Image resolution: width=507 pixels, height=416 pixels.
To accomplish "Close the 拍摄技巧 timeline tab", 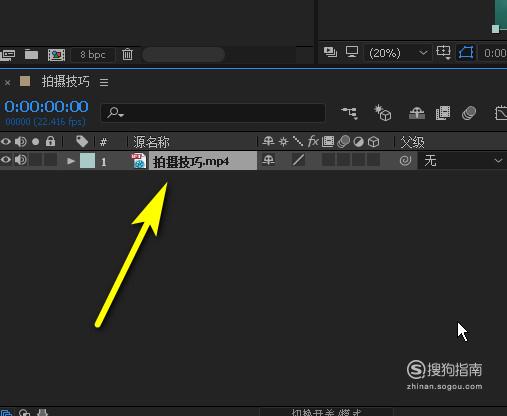I will point(7,82).
